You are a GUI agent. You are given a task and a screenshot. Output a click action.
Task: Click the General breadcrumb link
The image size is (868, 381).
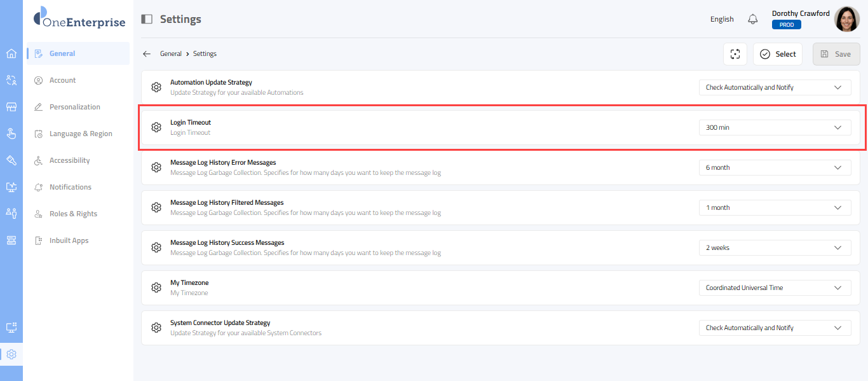click(x=171, y=54)
